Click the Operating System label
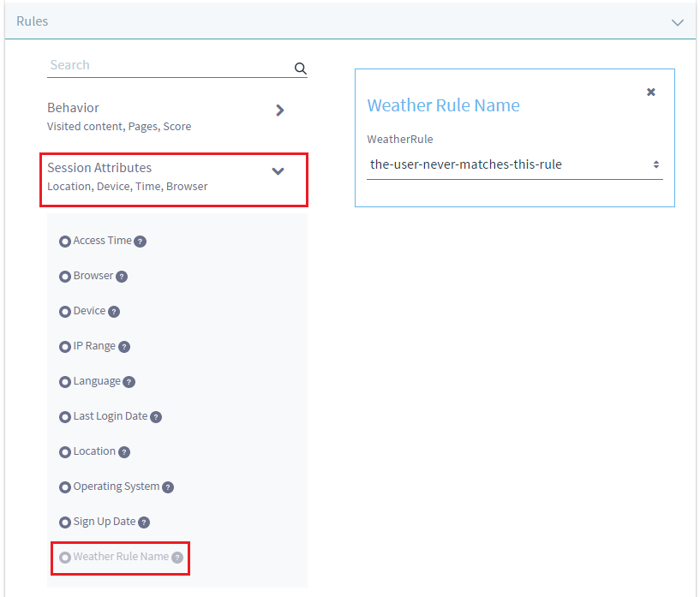The width and height of the screenshot is (700, 597). 117,487
